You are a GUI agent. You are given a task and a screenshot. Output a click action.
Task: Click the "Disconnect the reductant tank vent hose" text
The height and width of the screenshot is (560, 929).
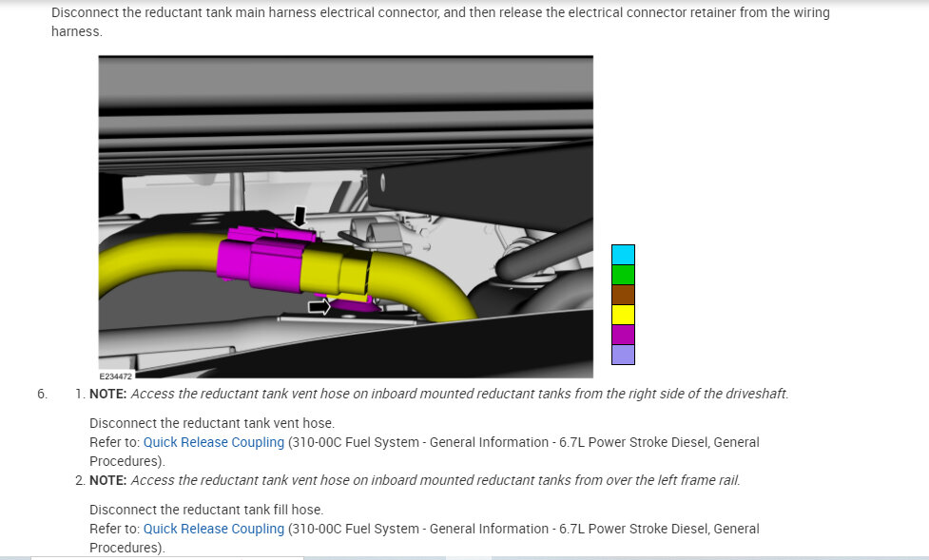[211, 423]
